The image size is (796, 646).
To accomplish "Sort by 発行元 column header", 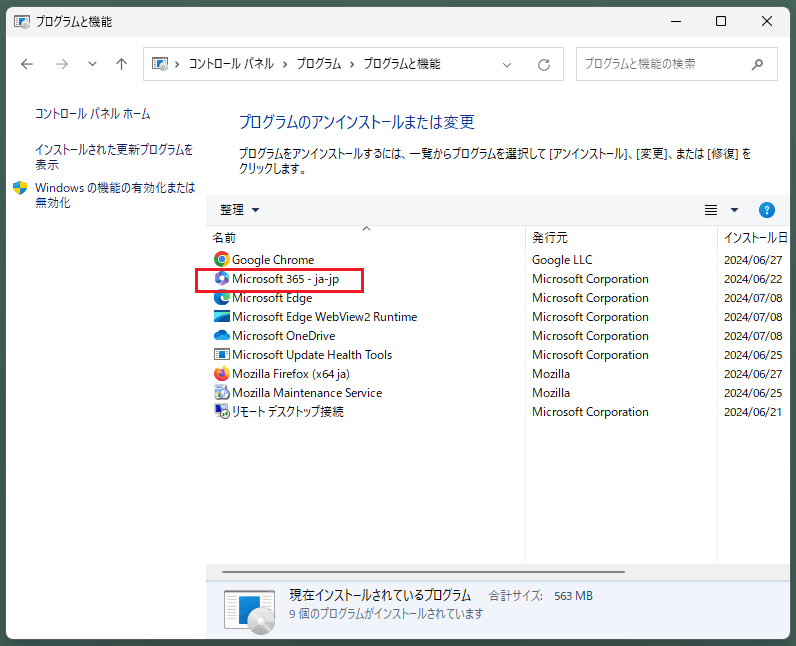I will tap(550, 237).
